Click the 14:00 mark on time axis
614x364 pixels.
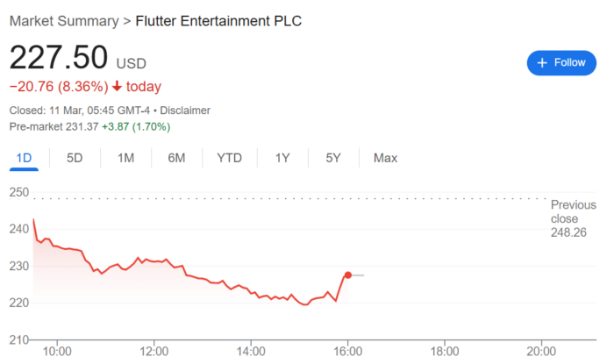tap(251, 353)
